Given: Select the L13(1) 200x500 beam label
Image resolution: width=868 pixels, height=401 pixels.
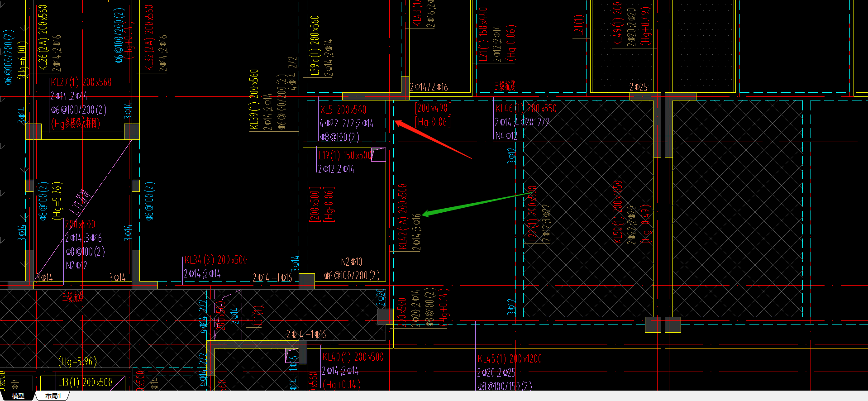Looking at the screenshot, I should (x=85, y=382).
